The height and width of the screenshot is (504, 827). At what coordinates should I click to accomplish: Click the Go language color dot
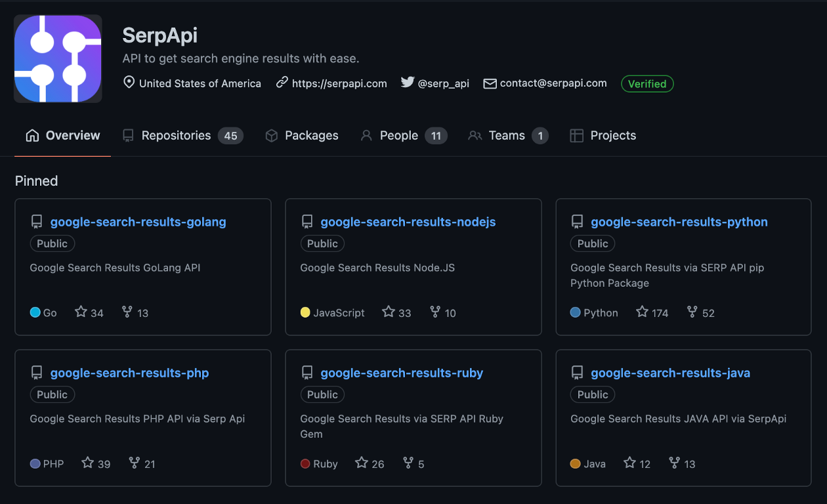[x=35, y=312]
